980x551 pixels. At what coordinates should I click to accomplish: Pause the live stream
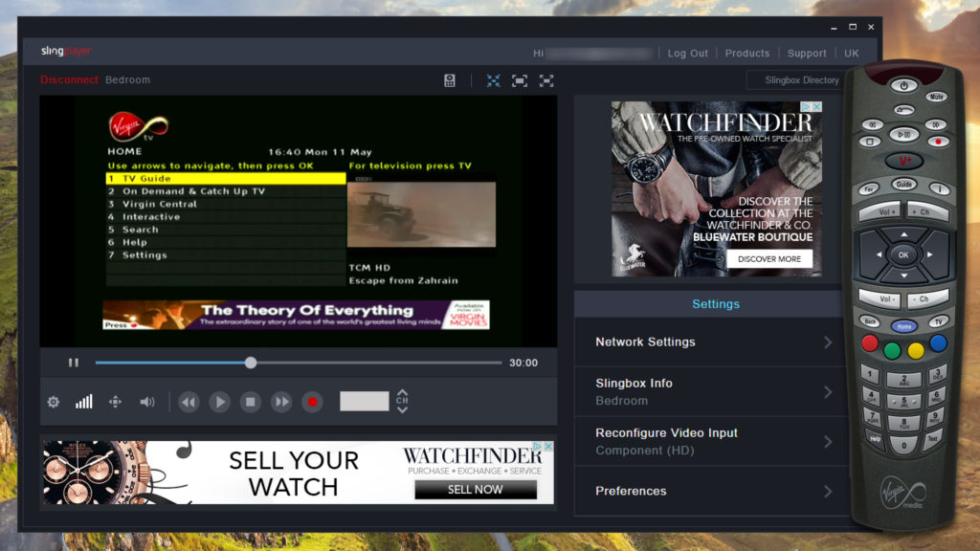click(x=74, y=363)
